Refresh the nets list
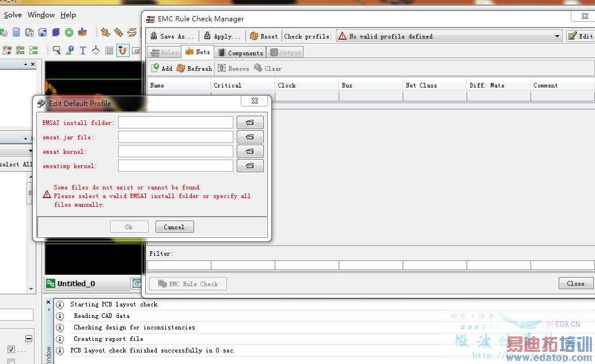 coord(194,69)
